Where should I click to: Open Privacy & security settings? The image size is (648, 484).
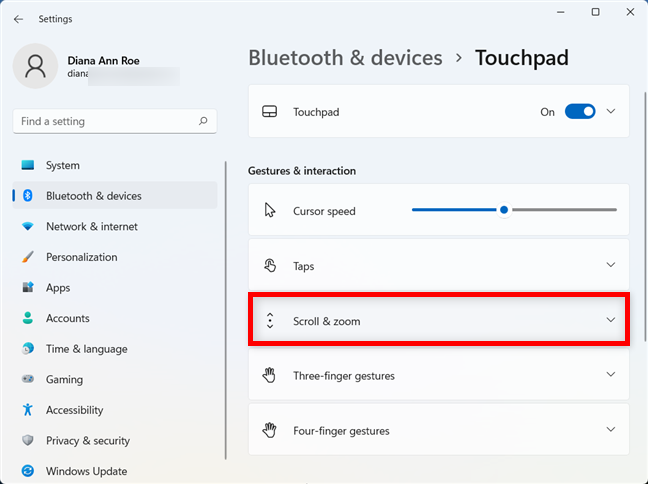(115, 440)
